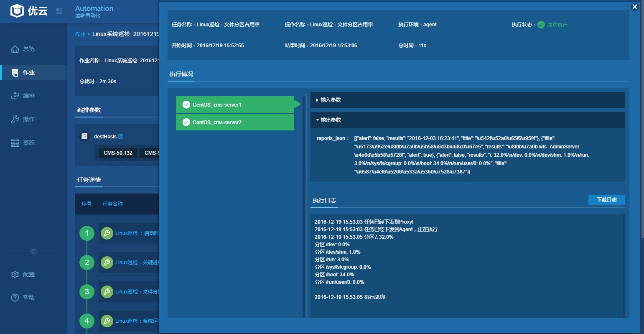The image size is (644, 334).
Task: Collapse the 输出参数 section
Action: (468, 120)
